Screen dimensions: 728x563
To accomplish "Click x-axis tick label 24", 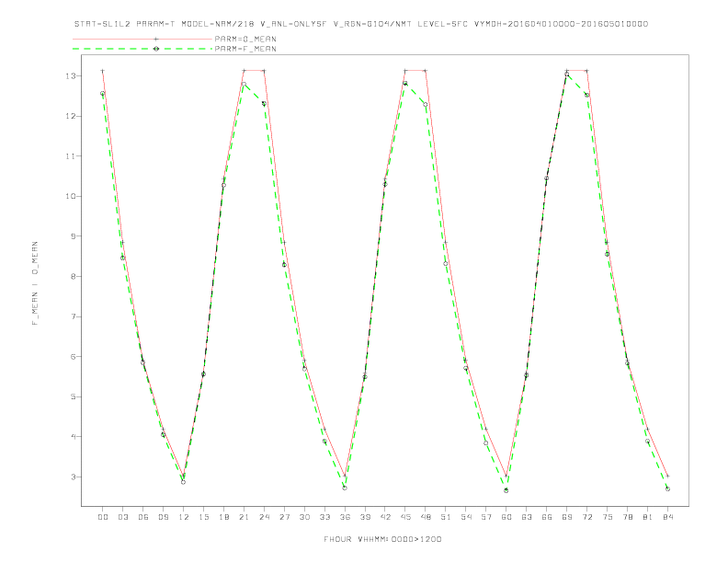I will (x=264, y=517).
